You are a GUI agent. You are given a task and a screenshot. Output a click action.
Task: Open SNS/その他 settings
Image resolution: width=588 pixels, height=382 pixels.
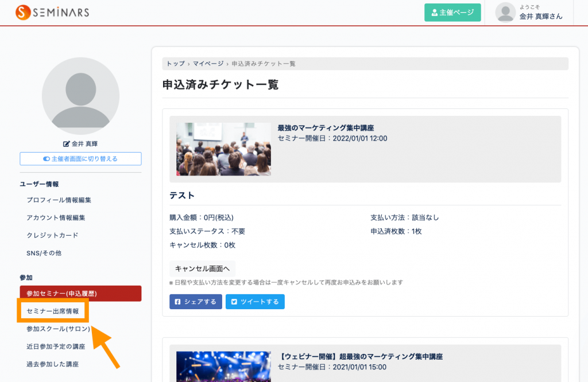coord(44,253)
